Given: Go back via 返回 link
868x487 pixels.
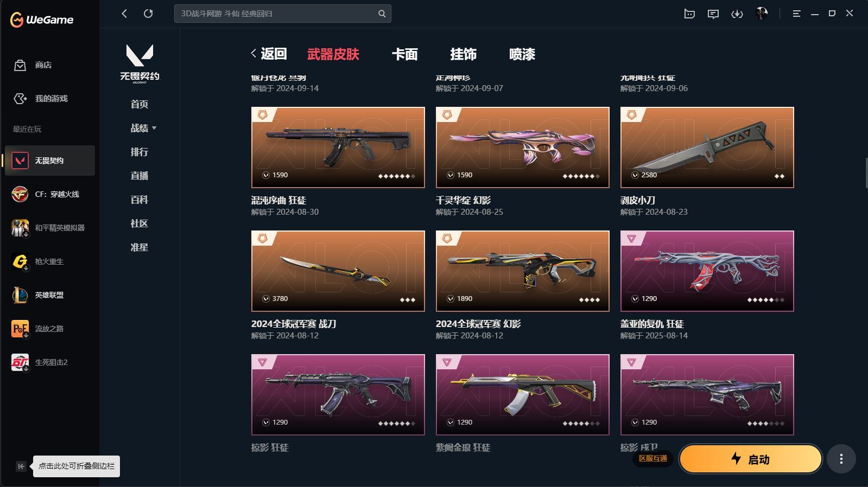Looking at the screenshot, I should [x=269, y=54].
